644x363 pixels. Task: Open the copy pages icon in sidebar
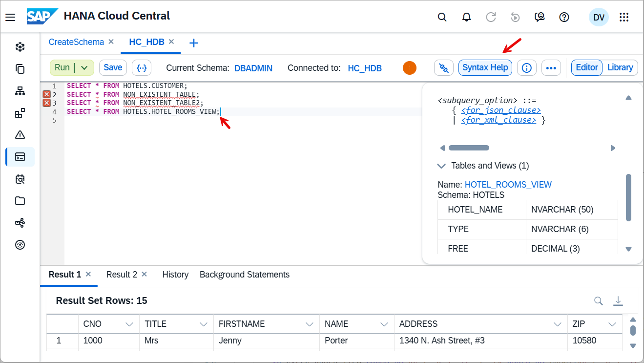(x=20, y=69)
